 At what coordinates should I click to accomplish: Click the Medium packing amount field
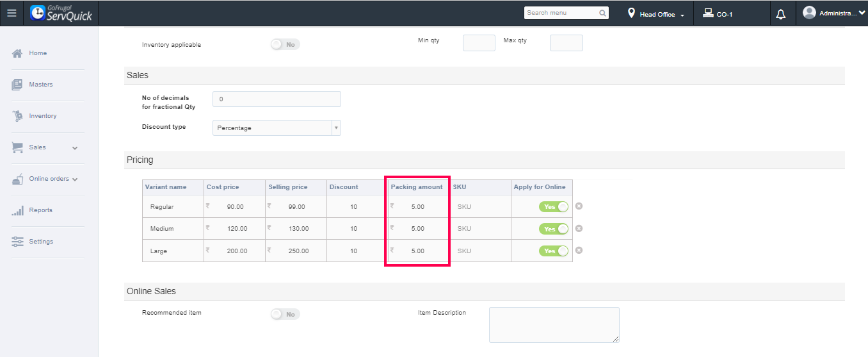pos(419,229)
